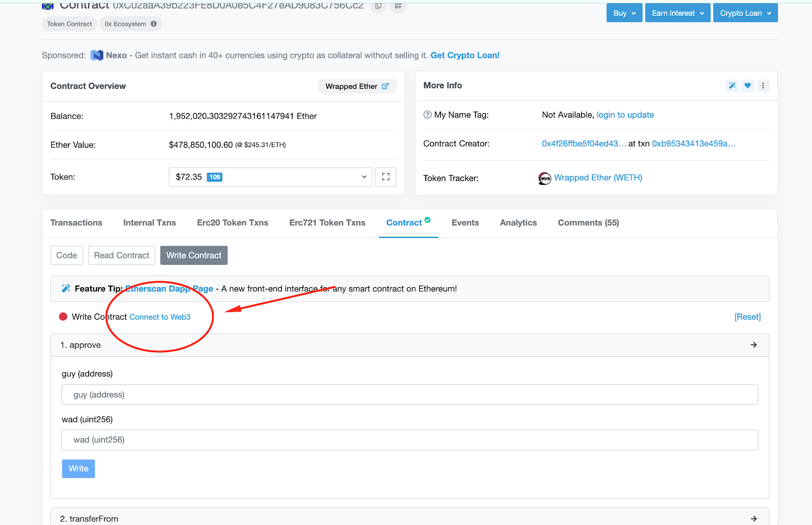Viewport: 812px width, 525px height.
Task: Follow the Get Crypto Loan! link
Action: [465, 55]
